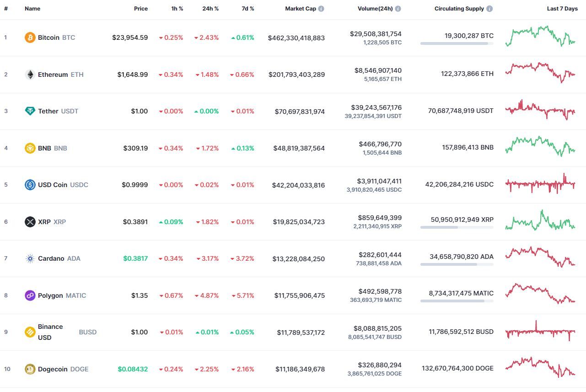Click Bitcoin's circulating supply progress bar
The width and height of the screenshot is (586, 392).
[x=457, y=43]
